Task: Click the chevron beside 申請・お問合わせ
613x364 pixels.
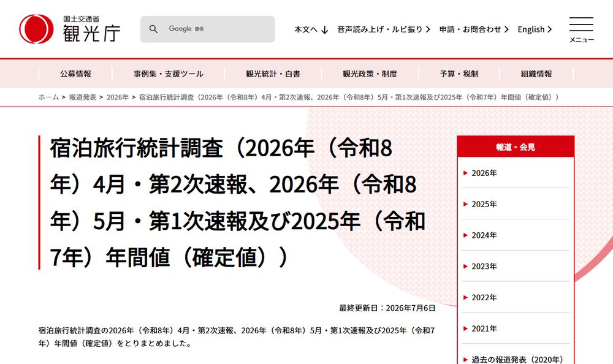Action: 507,29
